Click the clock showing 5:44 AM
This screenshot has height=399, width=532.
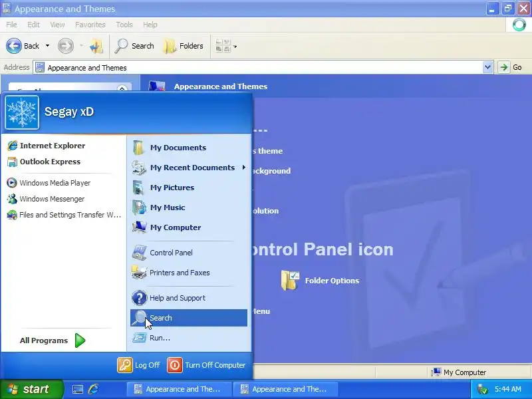click(x=508, y=389)
